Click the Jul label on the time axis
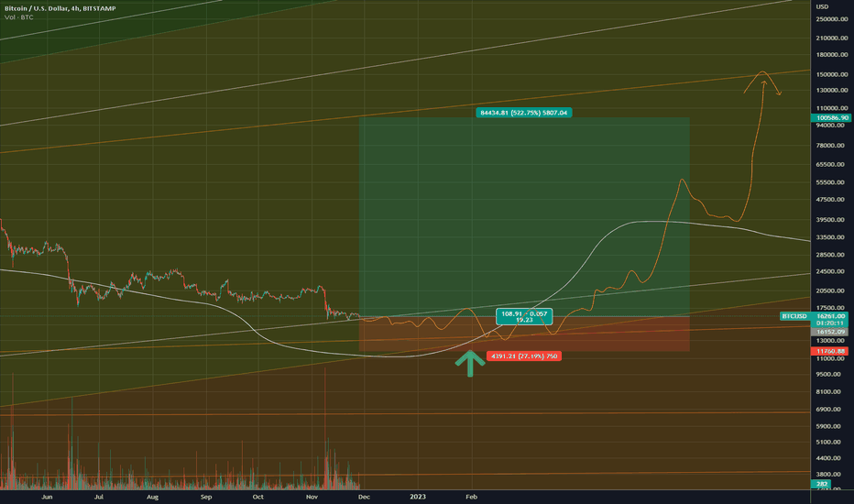The height and width of the screenshot is (504, 854). click(x=99, y=497)
